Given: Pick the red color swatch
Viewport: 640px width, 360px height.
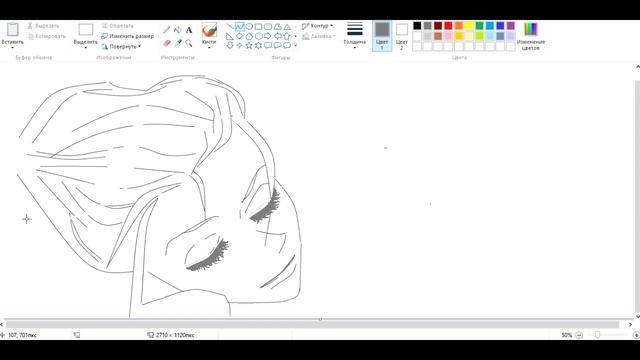Looking at the screenshot, I should tap(448, 26).
